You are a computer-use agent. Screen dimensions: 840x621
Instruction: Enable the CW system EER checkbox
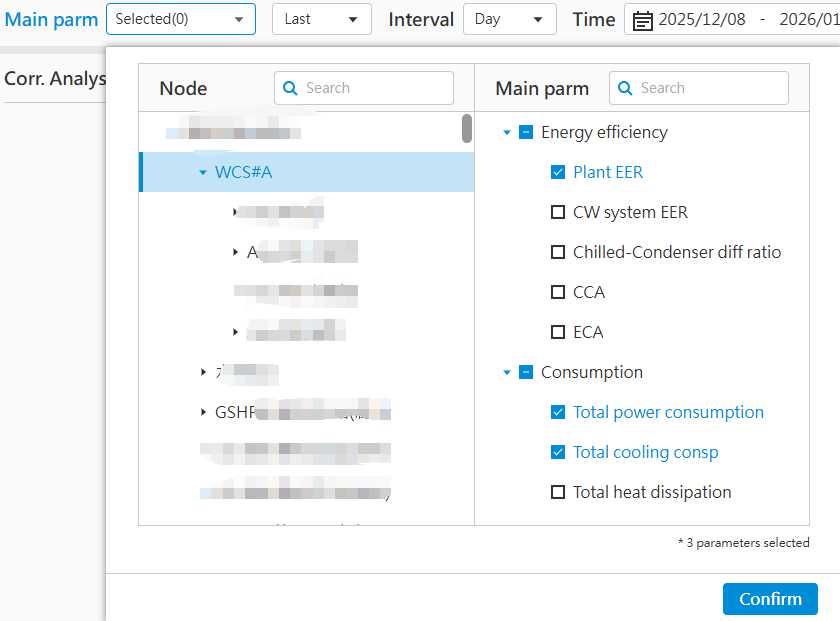coord(558,212)
